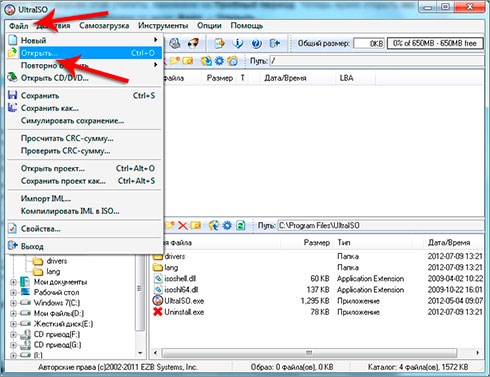Viewport: 490px width, 377px height.
Task: Click the exit icon beside Выход
Action: coord(13,246)
